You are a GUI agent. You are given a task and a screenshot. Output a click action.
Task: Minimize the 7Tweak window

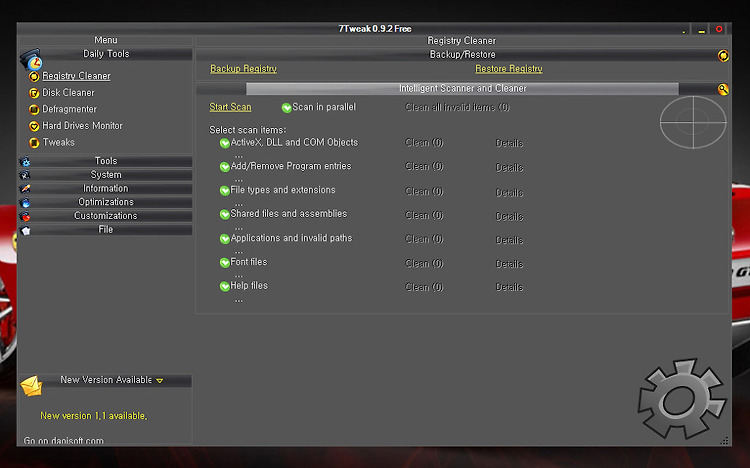701,30
